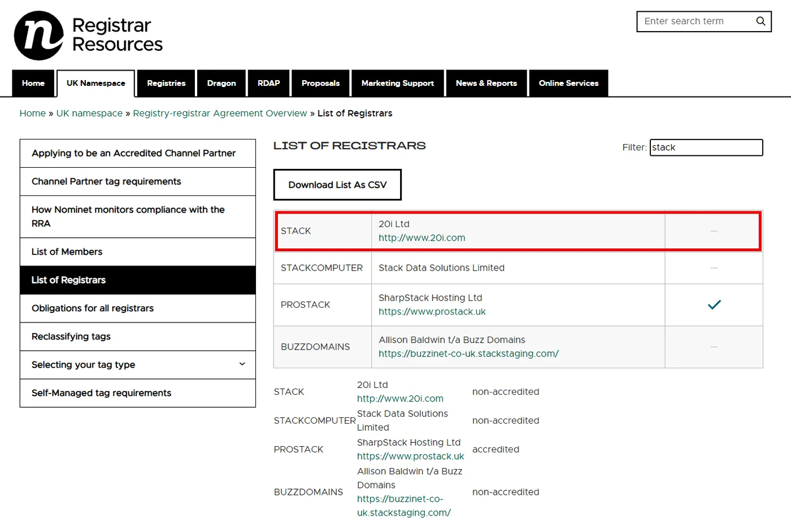Viewport: 791px width, 532px height.
Task: Open the Registries tab
Action: (166, 83)
